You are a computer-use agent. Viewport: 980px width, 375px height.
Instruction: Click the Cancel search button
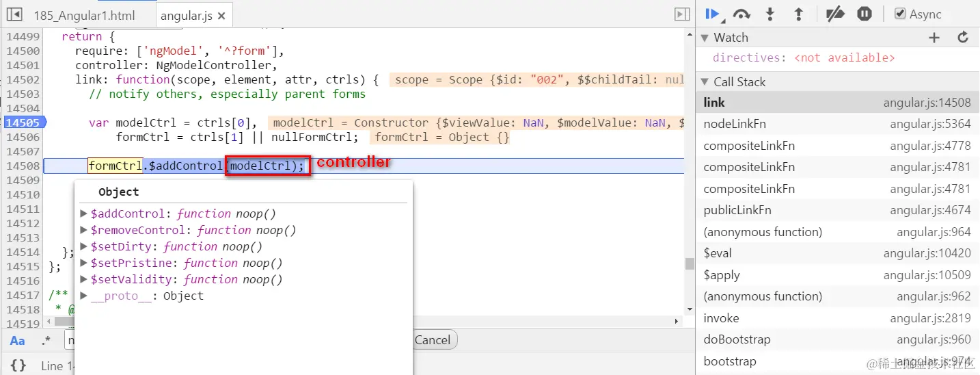click(x=435, y=340)
